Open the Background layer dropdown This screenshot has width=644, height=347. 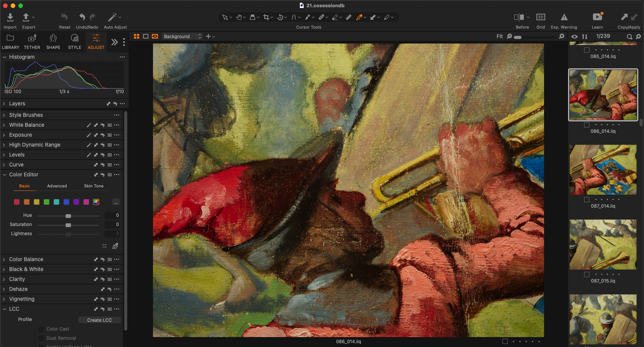tap(182, 36)
